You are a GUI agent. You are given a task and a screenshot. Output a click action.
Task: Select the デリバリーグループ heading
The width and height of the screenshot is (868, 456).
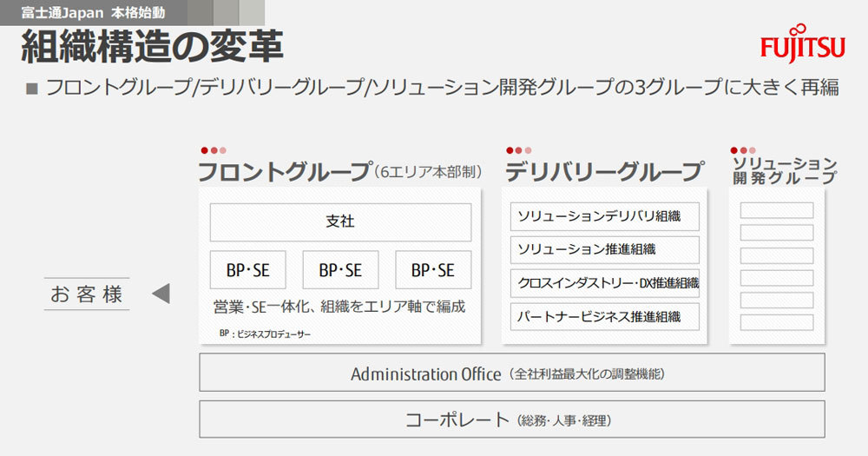tap(605, 172)
